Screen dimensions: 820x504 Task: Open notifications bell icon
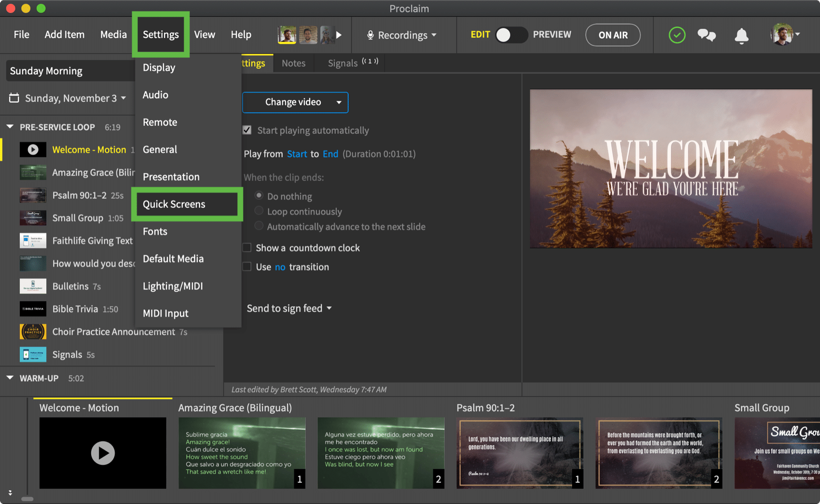pyautogui.click(x=741, y=36)
